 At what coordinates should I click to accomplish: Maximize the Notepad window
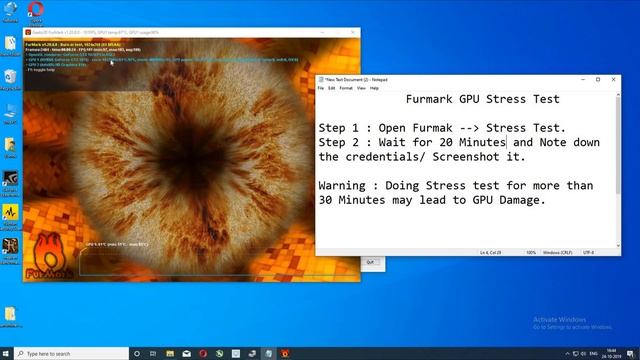tap(598, 80)
